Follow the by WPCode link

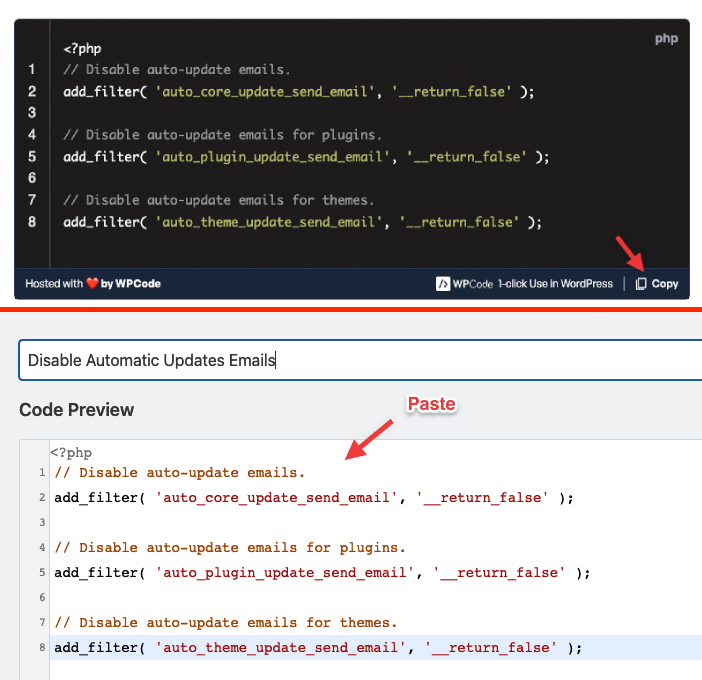131,283
